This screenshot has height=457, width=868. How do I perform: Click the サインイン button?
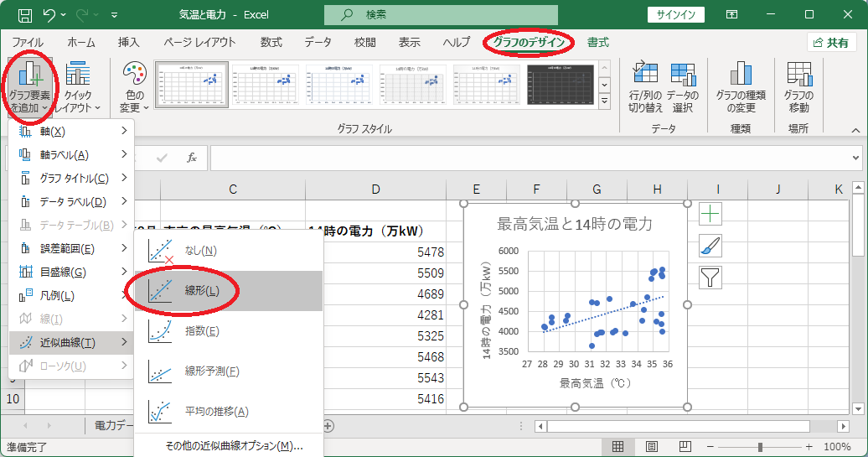(676, 15)
